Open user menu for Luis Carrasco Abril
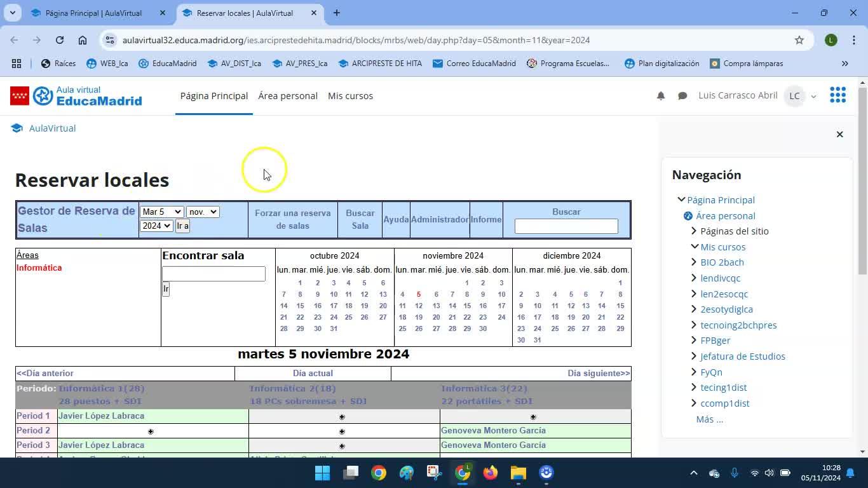Screen dimensions: 868x488 coord(757,96)
